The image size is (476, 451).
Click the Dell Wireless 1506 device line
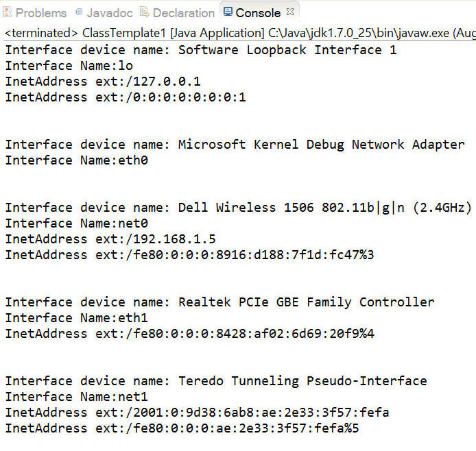238,208
